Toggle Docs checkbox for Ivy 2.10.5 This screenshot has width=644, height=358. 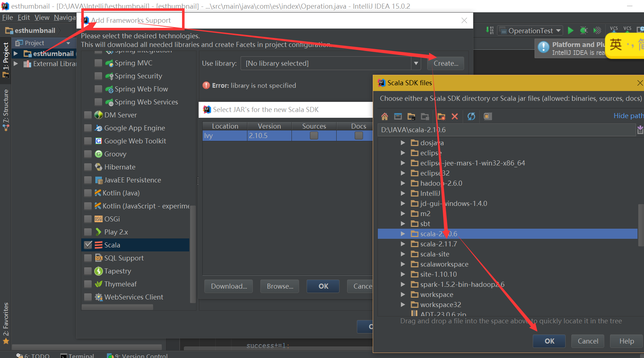359,135
